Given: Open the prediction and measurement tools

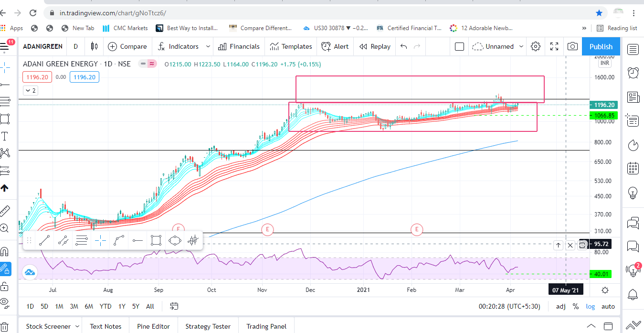Looking at the screenshot, I should coord(5,170).
